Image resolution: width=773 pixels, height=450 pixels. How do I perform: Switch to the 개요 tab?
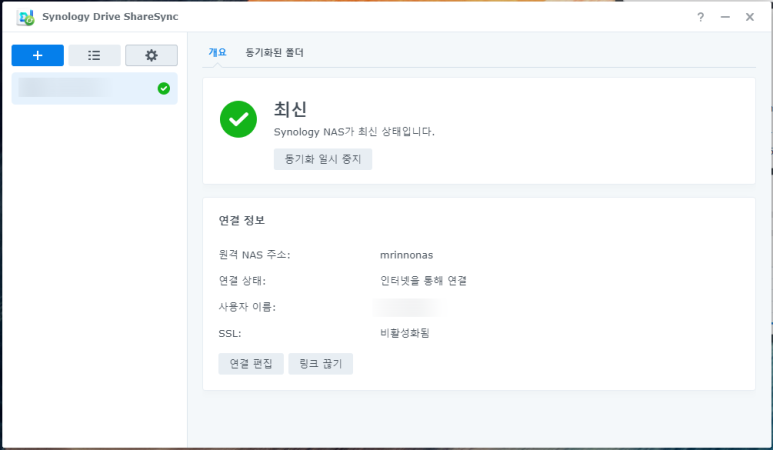[217, 52]
